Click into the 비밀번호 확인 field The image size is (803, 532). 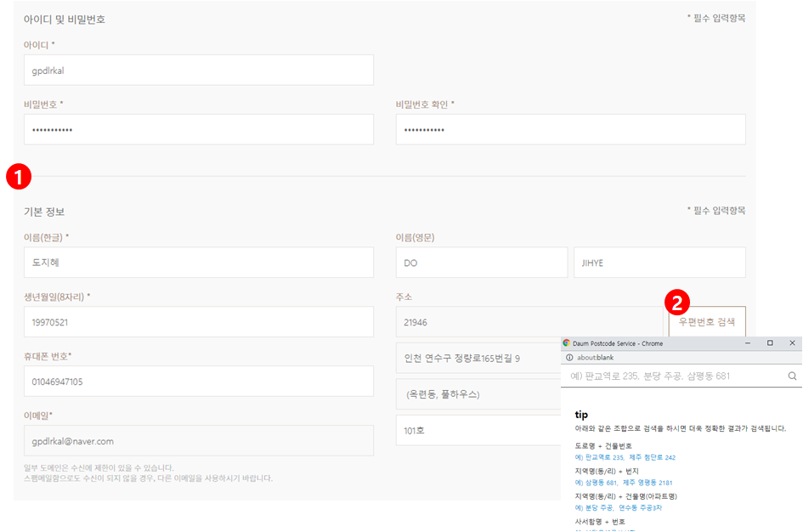[570, 129]
